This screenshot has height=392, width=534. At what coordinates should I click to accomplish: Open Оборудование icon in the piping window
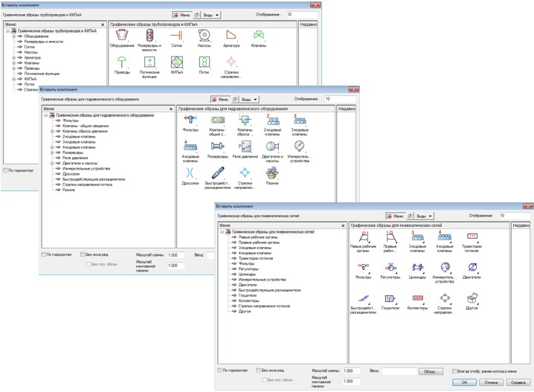tap(122, 35)
